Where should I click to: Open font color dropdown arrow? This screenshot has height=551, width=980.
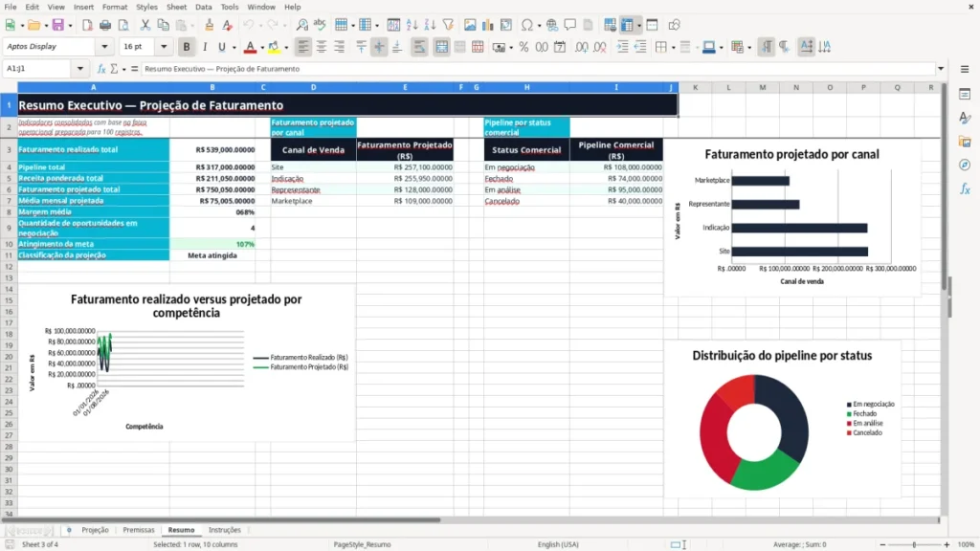click(262, 47)
